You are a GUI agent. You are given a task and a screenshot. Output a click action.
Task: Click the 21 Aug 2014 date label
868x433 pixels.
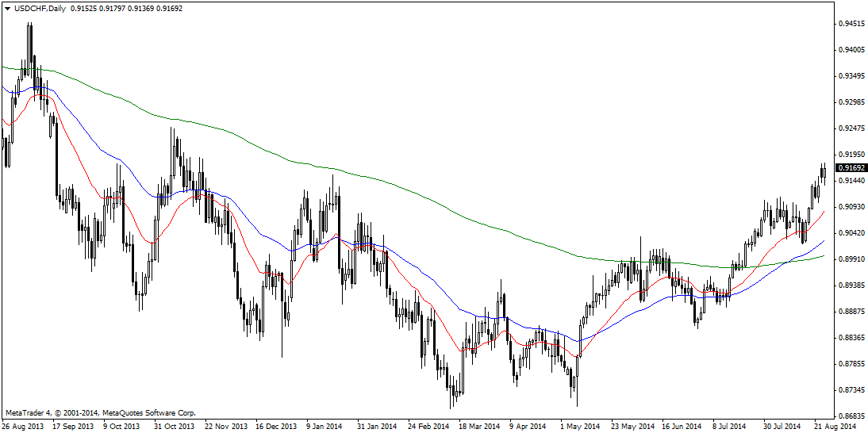tap(836, 426)
